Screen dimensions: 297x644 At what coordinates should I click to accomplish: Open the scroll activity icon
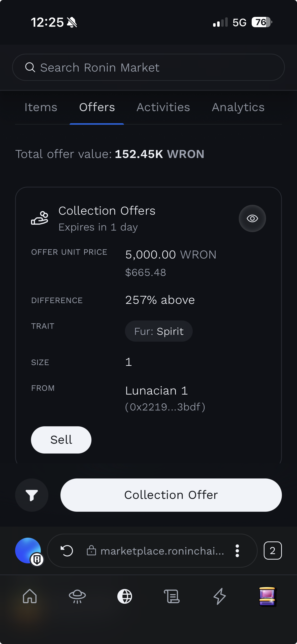point(172,596)
